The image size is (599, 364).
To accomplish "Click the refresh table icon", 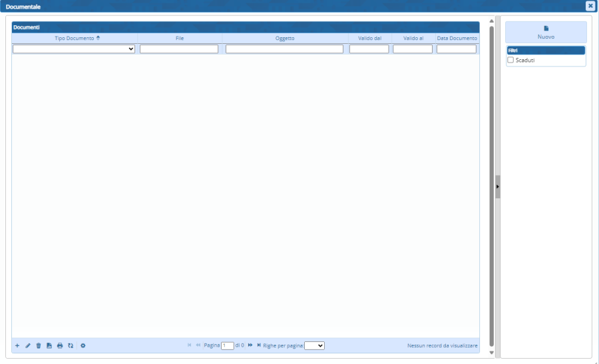I will click(x=71, y=345).
